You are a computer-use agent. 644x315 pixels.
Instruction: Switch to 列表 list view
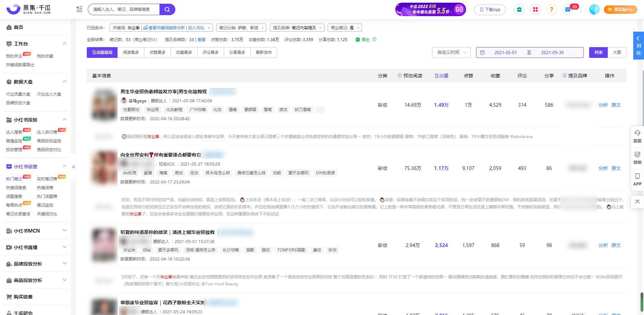[598, 53]
